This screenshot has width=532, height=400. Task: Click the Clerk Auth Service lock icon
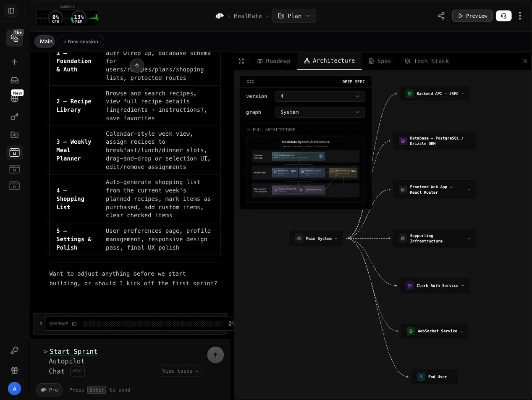410,286
